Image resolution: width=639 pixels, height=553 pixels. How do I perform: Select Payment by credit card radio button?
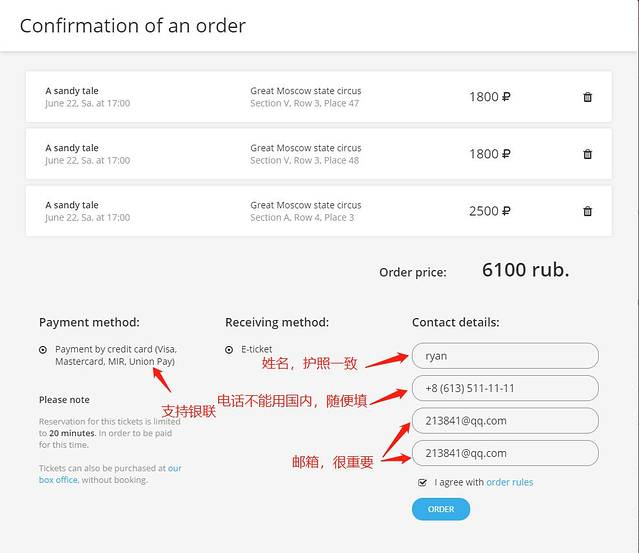43,350
